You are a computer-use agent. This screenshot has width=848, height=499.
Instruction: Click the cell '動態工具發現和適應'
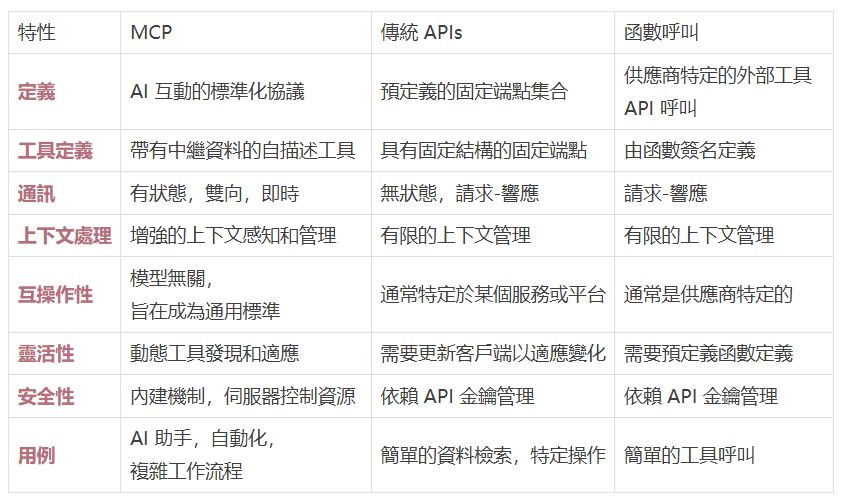(x=214, y=354)
